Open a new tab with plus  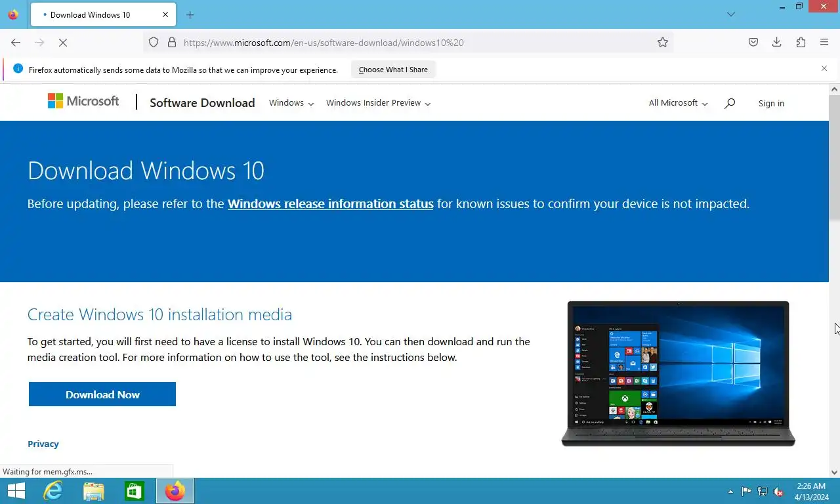(190, 14)
